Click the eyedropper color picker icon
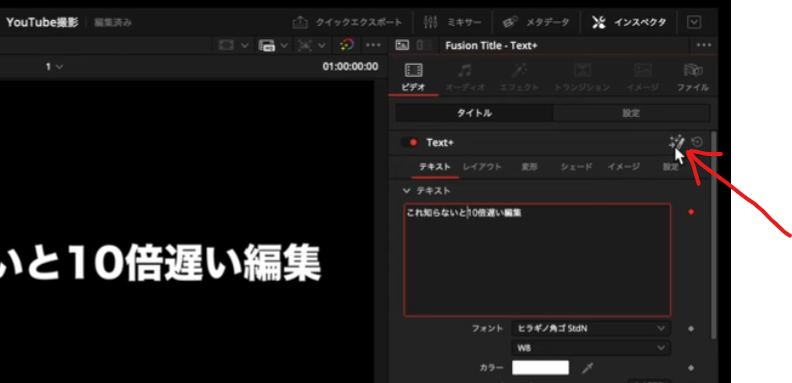The height and width of the screenshot is (383, 792). click(x=587, y=368)
